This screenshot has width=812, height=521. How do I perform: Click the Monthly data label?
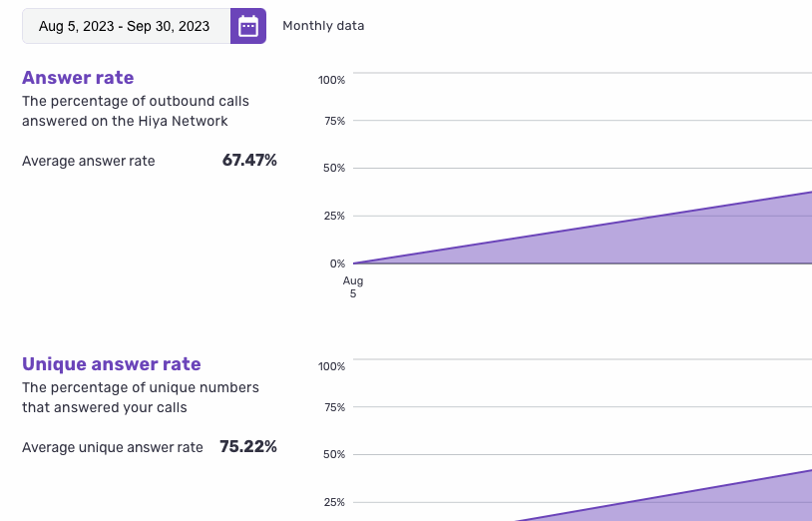pos(323,26)
